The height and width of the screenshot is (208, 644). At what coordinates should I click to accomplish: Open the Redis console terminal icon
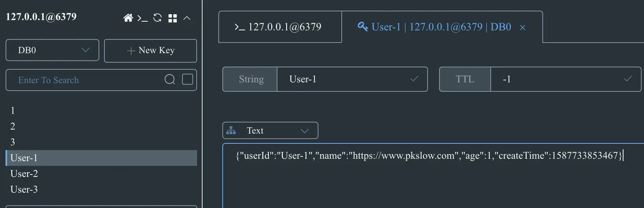pos(142,18)
